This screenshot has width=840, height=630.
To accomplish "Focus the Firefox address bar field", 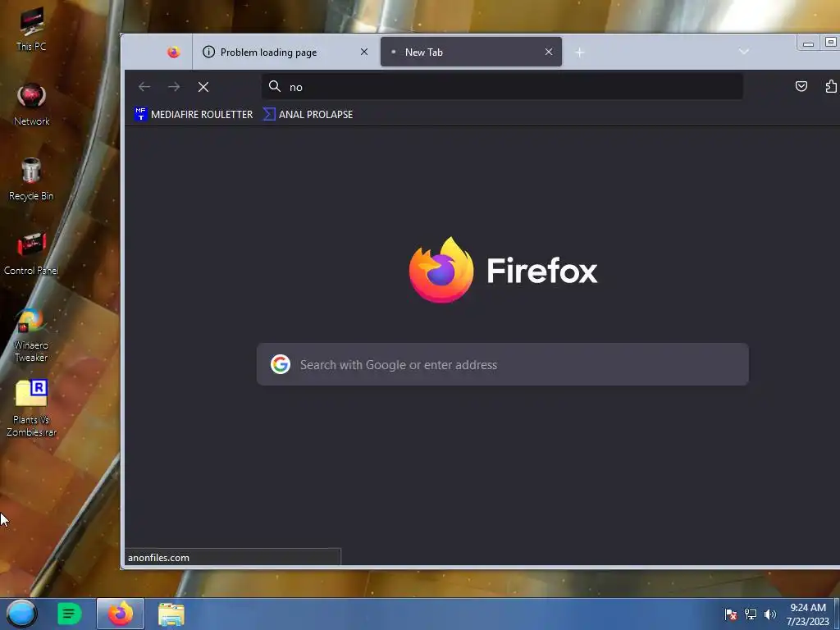I will tap(503, 87).
